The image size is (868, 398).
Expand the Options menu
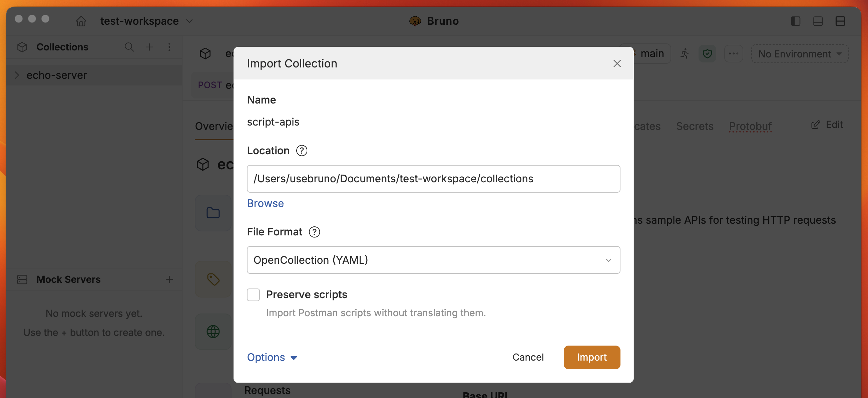pos(272,357)
